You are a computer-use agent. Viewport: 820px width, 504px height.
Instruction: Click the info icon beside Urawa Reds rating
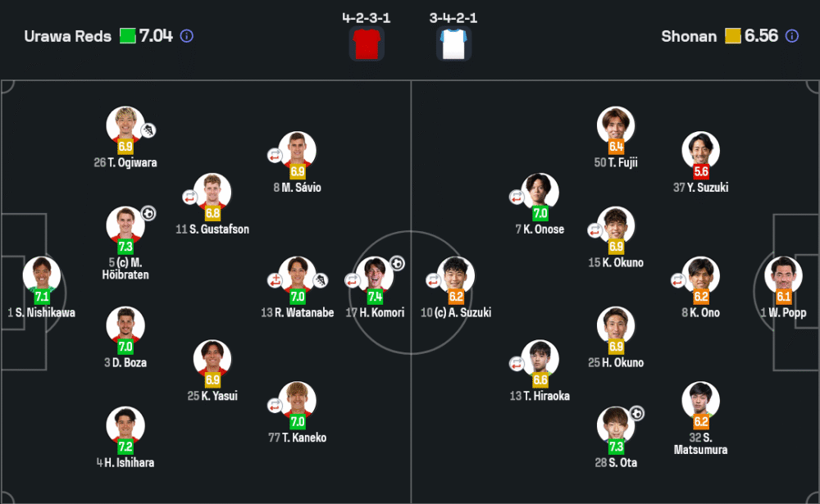click(x=187, y=36)
